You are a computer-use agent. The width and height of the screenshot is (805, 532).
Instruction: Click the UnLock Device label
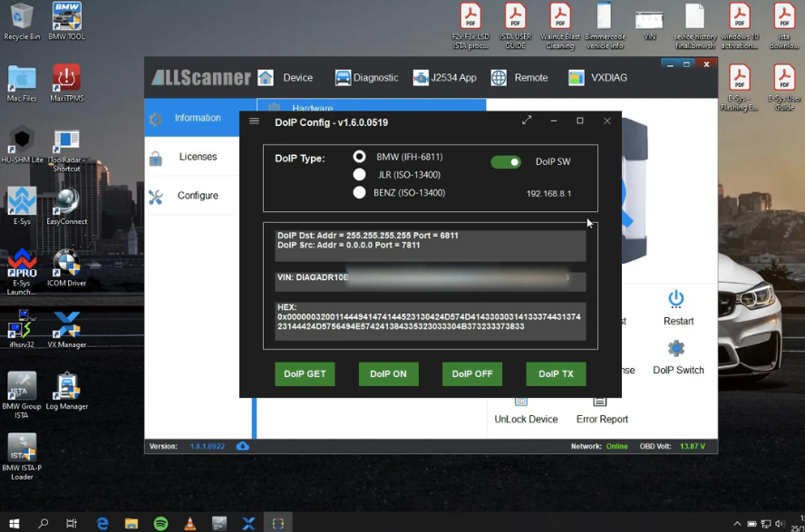[x=526, y=419]
